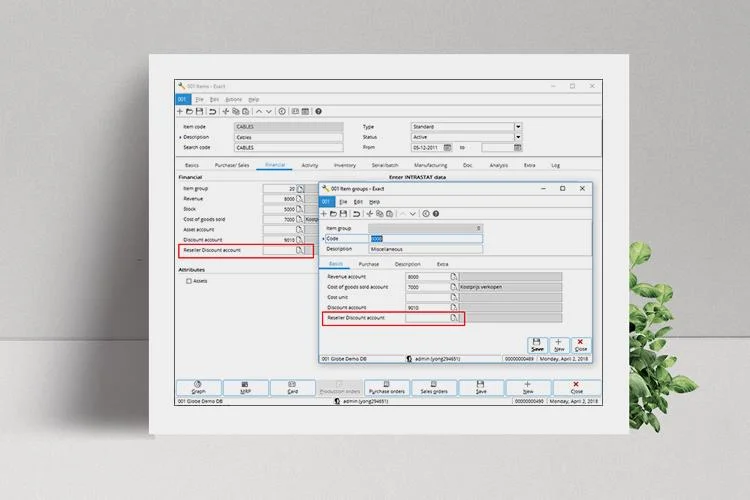Screen dimensions: 750x500
Task: Click the Search code field containing CABLES
Action: pos(288,148)
